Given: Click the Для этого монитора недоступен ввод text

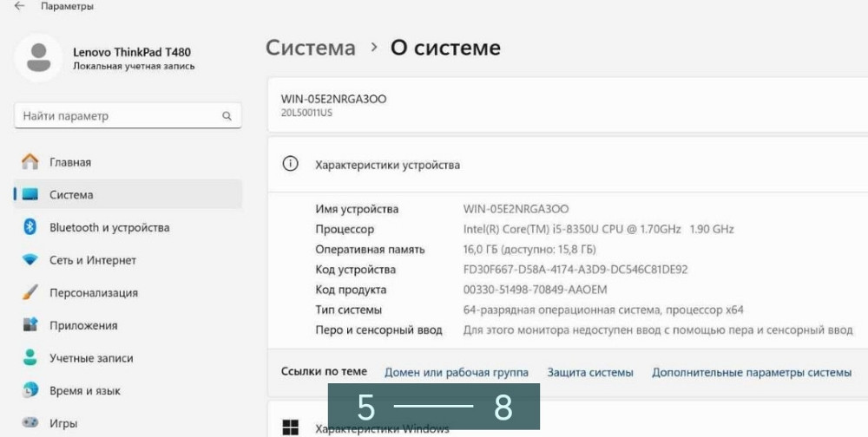Looking at the screenshot, I should point(658,330).
